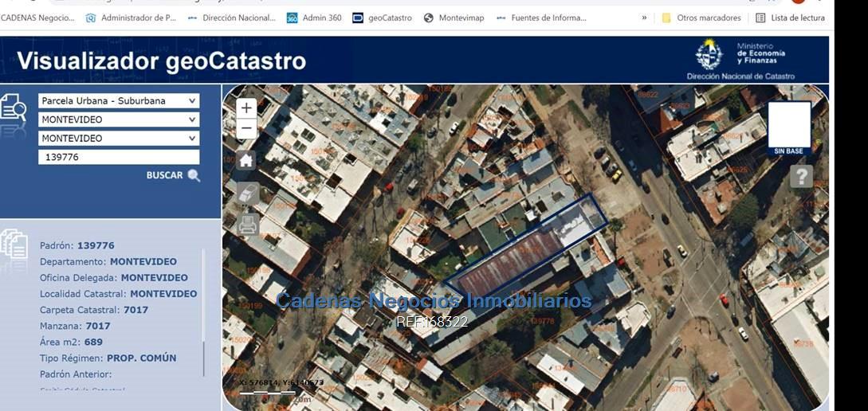Click the highlighted blue parcel on map
868x411 pixels.
click(x=526, y=249)
